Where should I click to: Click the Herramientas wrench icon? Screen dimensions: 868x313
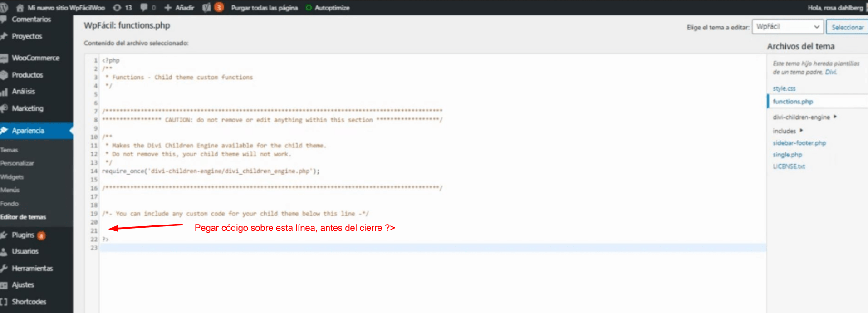(x=4, y=268)
